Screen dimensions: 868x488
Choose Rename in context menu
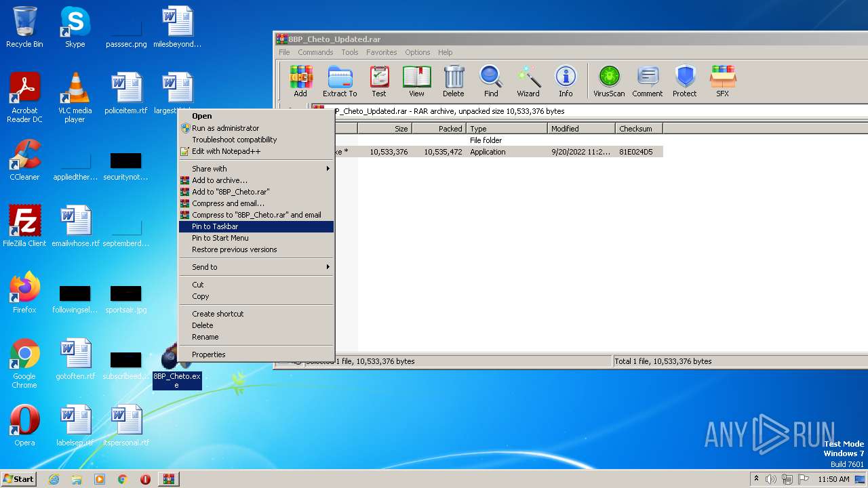[256, 337]
